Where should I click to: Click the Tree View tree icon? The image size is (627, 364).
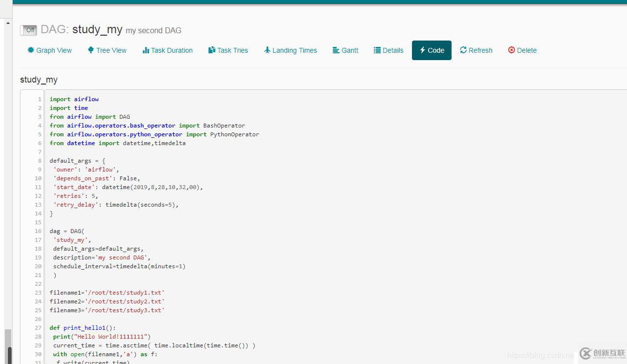[x=91, y=50]
